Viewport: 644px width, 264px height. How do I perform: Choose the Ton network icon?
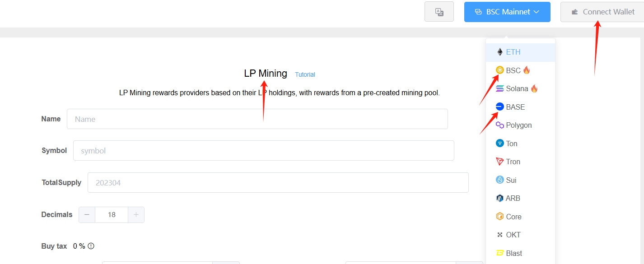coord(499,144)
